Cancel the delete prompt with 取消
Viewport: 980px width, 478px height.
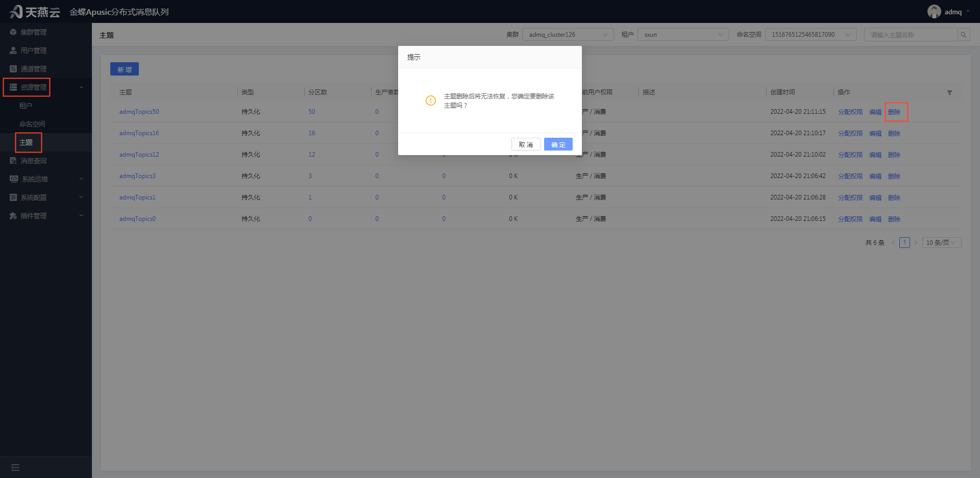(x=526, y=144)
